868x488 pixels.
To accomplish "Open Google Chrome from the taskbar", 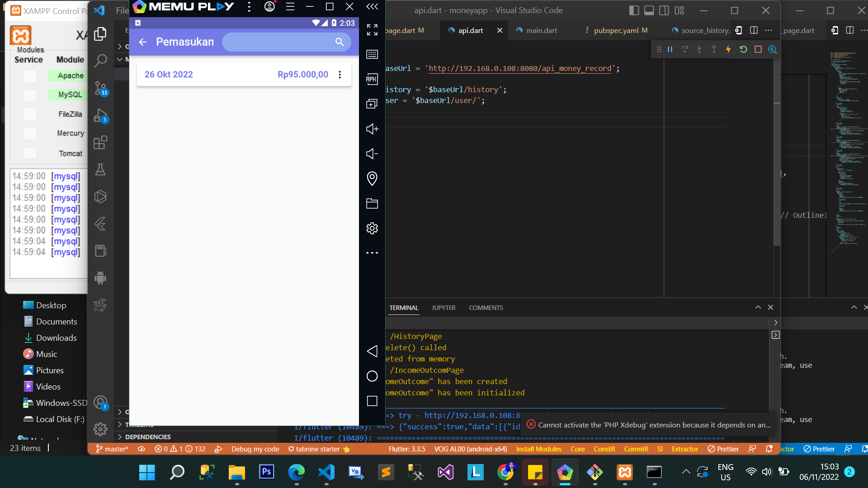I will coord(505,473).
